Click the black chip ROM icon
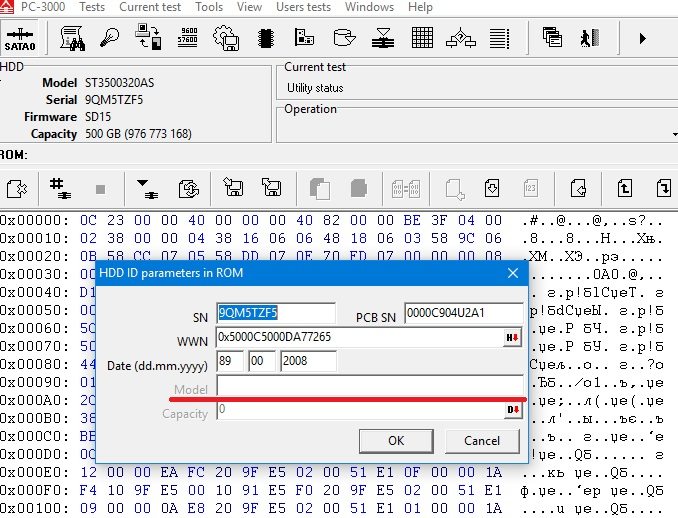 point(265,38)
